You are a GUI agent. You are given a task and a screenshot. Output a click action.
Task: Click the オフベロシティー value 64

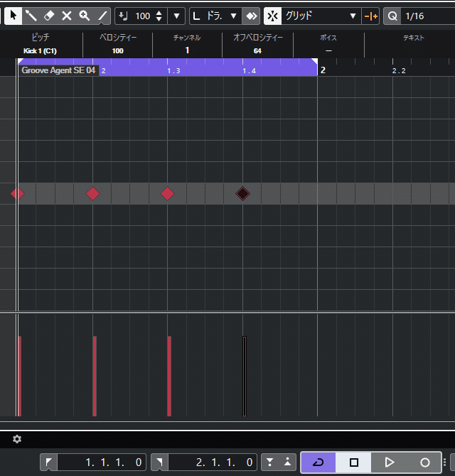pyautogui.click(x=257, y=50)
